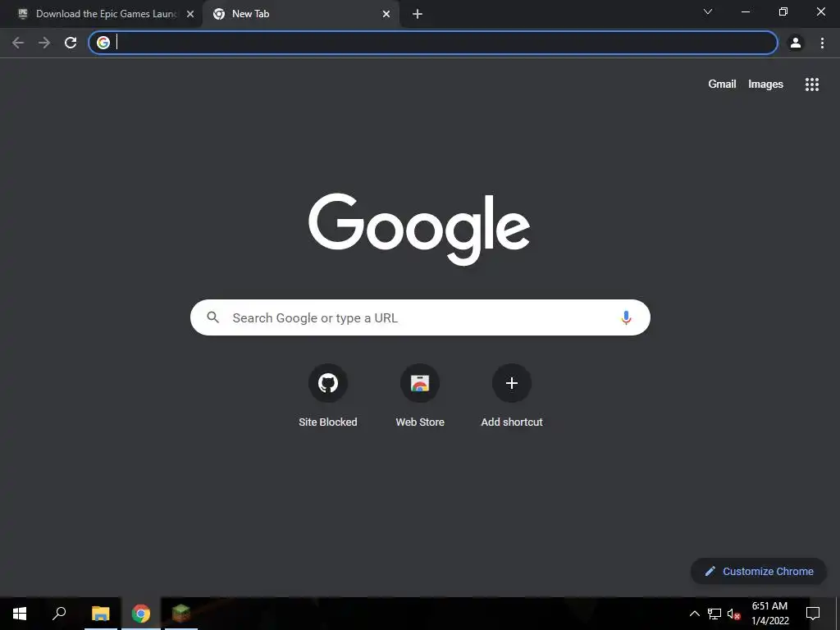Switch to Download the Epic Games Launcher tab
The image size is (840, 630).
coord(102,14)
